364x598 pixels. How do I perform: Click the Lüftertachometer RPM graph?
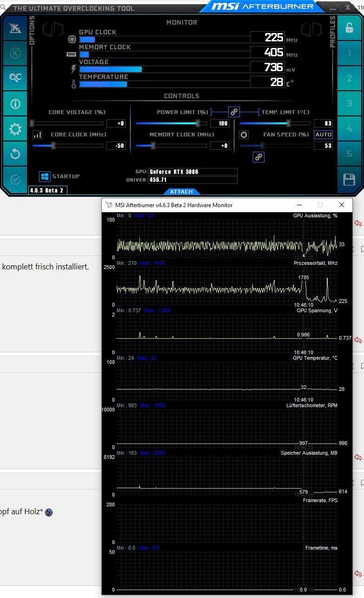click(228, 429)
